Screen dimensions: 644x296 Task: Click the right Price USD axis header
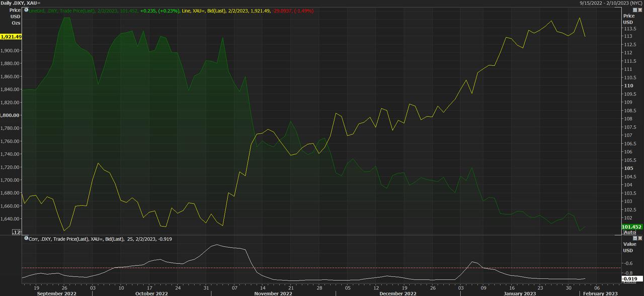pos(628,19)
